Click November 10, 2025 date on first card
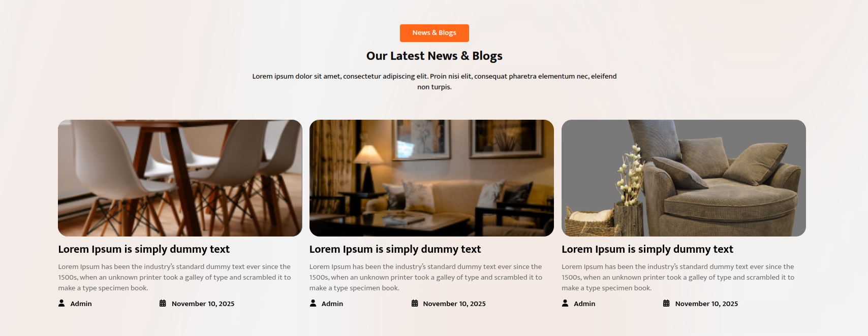868x336 pixels. click(203, 304)
